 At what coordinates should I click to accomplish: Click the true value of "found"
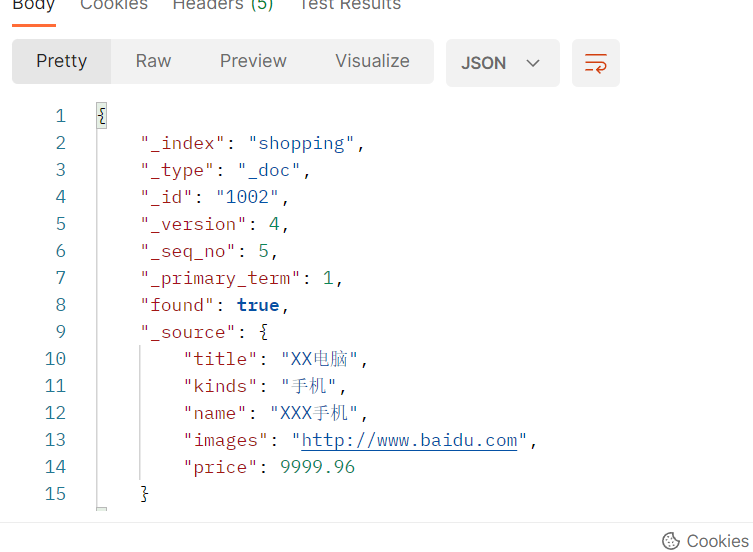[258, 305]
